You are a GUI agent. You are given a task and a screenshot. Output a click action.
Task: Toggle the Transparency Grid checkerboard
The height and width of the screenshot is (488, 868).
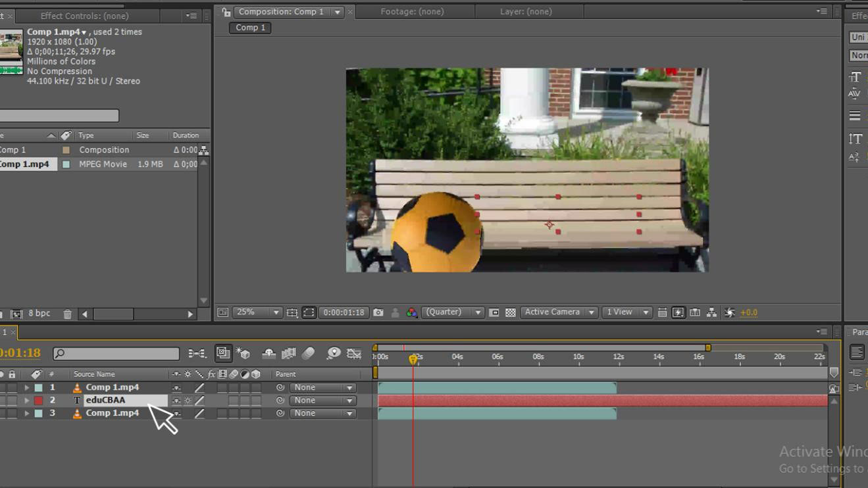click(x=510, y=313)
